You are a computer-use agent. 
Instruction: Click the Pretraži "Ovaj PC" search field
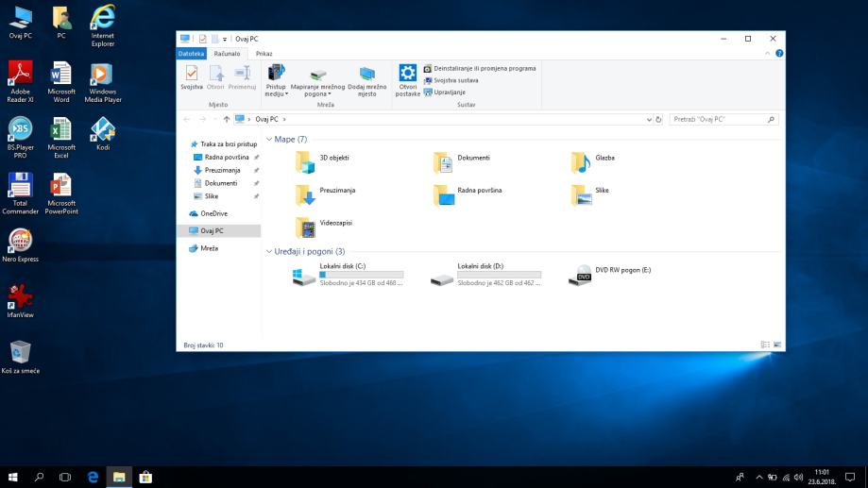718,119
